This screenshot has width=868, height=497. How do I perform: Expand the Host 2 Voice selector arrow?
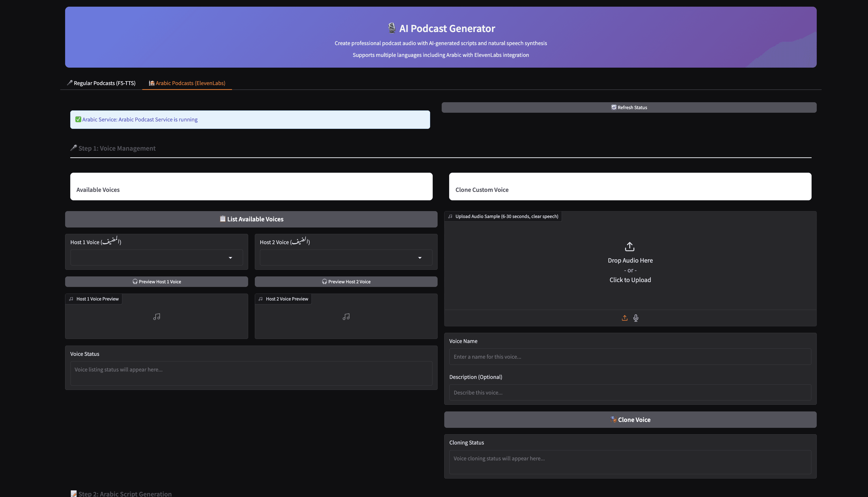click(420, 258)
